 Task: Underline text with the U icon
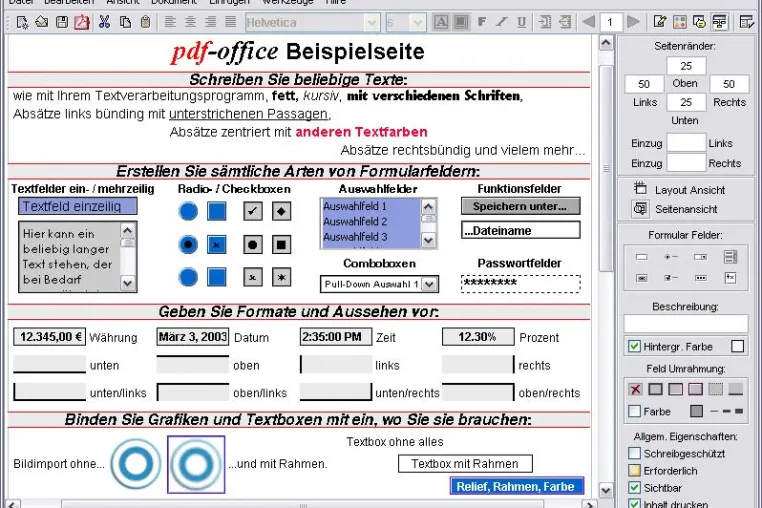pyautogui.click(x=521, y=22)
